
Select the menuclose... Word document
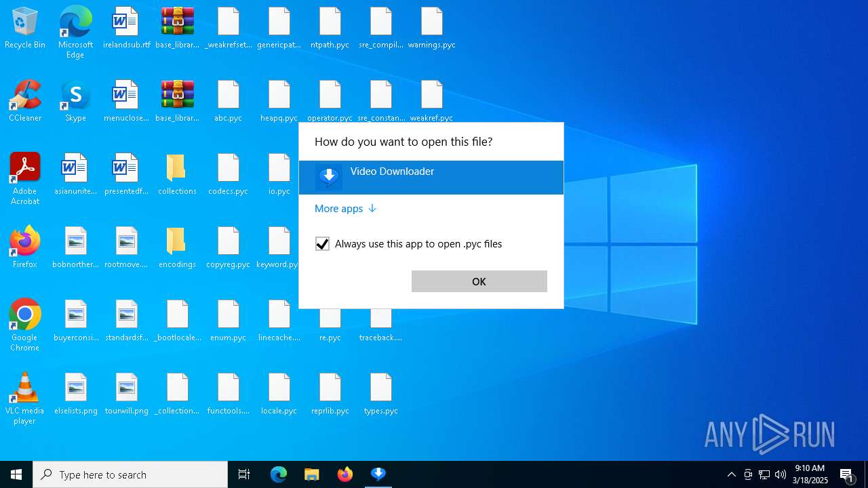tap(127, 102)
